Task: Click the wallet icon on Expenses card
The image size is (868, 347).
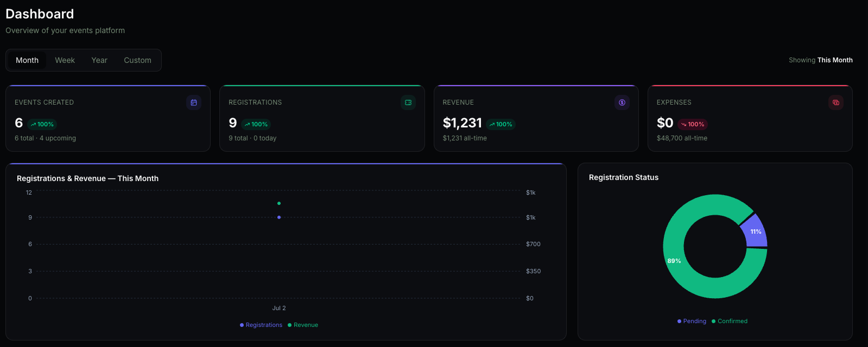Action: point(836,102)
